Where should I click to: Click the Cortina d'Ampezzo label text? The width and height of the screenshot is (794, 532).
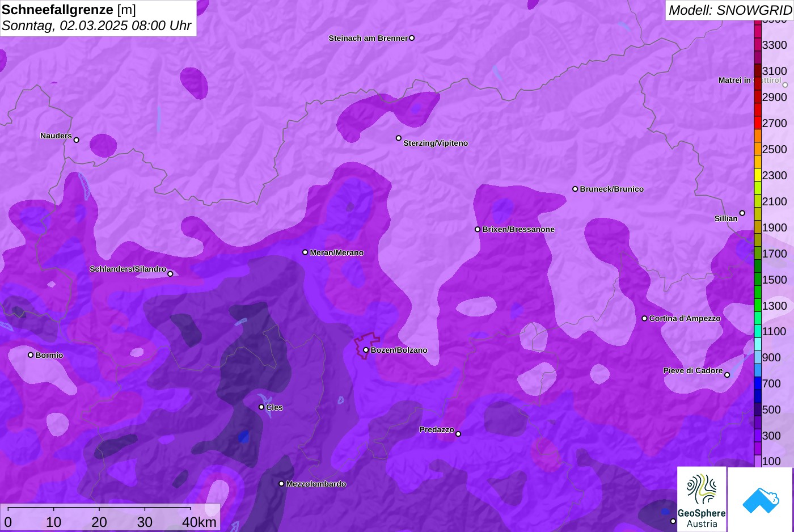point(685,318)
